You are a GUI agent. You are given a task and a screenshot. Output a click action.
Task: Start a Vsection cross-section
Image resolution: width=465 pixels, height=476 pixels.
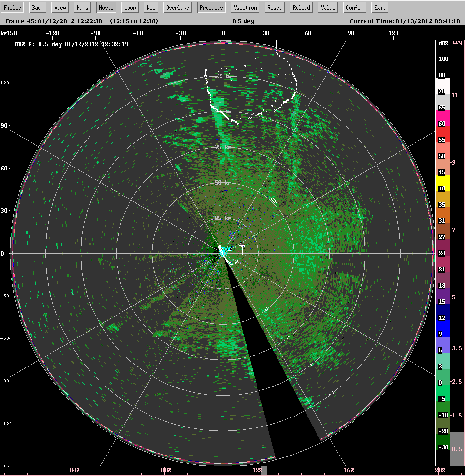click(x=245, y=7)
